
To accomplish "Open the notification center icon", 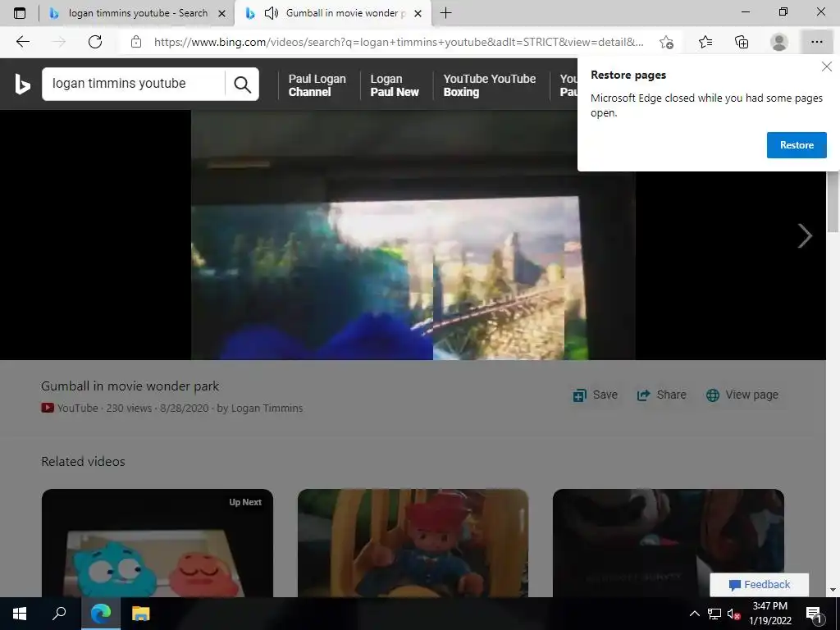I will pyautogui.click(x=814, y=614).
